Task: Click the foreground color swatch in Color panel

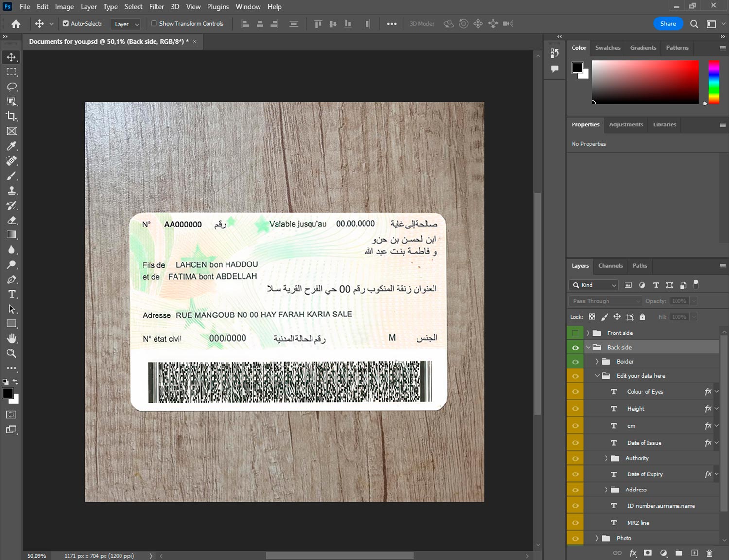Action: coord(577,68)
